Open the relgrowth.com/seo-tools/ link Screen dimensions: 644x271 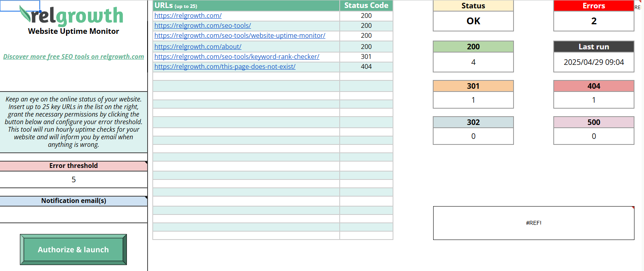[x=202, y=25]
